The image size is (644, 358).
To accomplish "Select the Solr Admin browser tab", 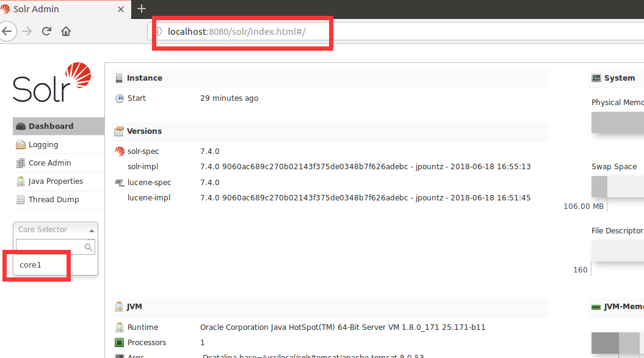I will 66,9.
